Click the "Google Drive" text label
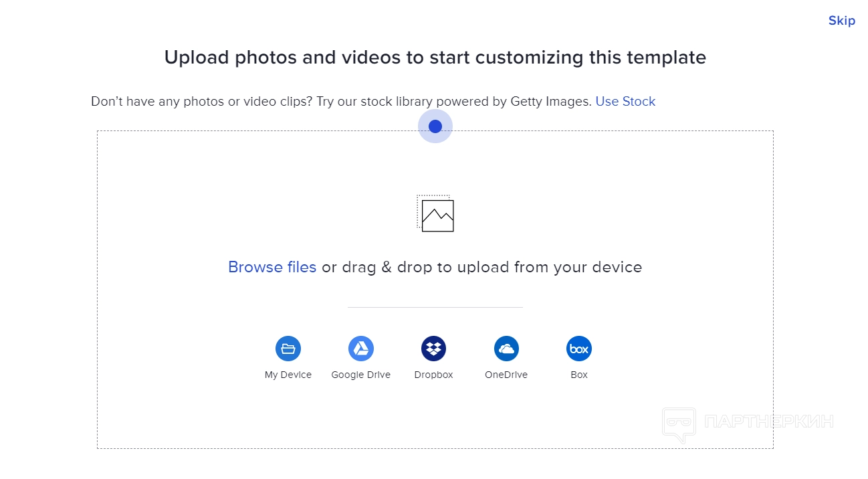868x479 pixels. tap(361, 375)
